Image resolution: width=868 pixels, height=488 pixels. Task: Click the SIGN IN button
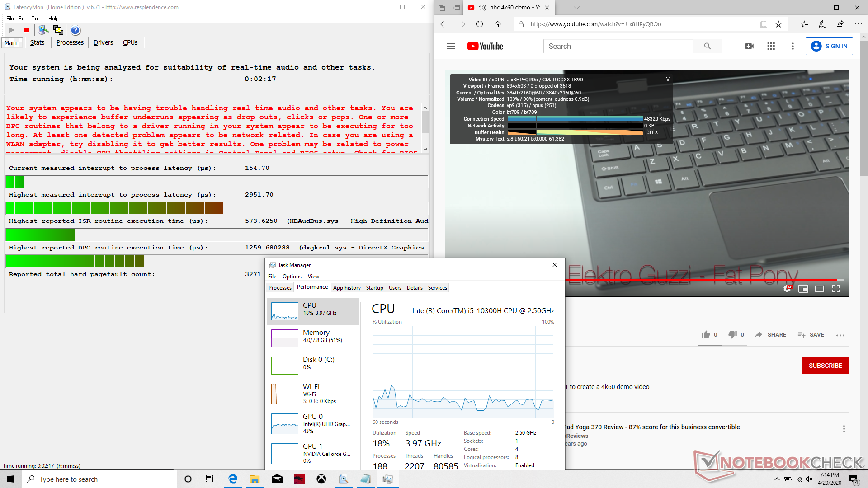[x=829, y=46]
